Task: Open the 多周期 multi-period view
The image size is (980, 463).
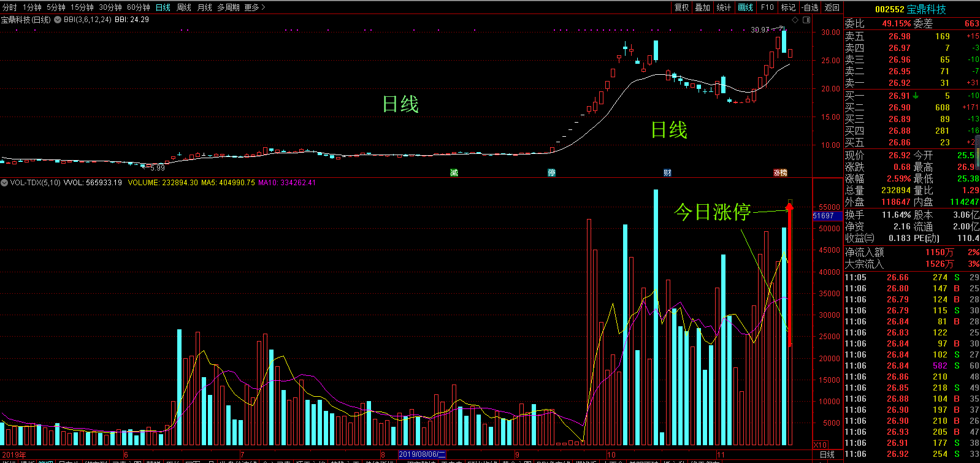Action: point(228,7)
